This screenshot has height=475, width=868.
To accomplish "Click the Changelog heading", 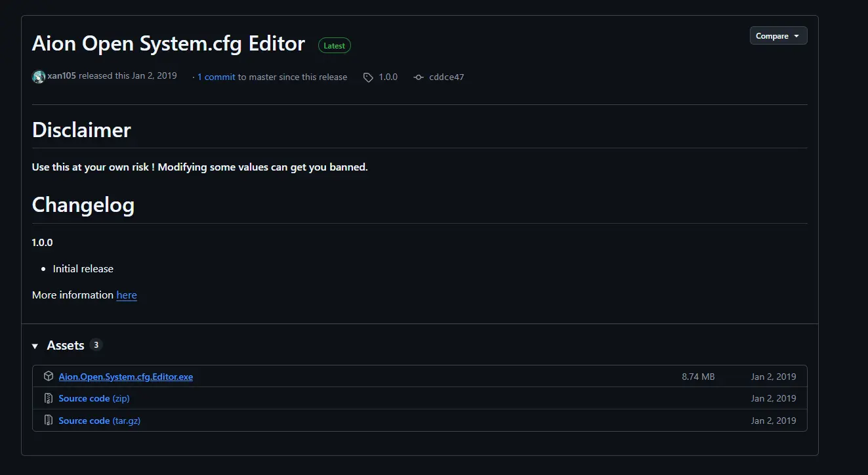I will (83, 205).
